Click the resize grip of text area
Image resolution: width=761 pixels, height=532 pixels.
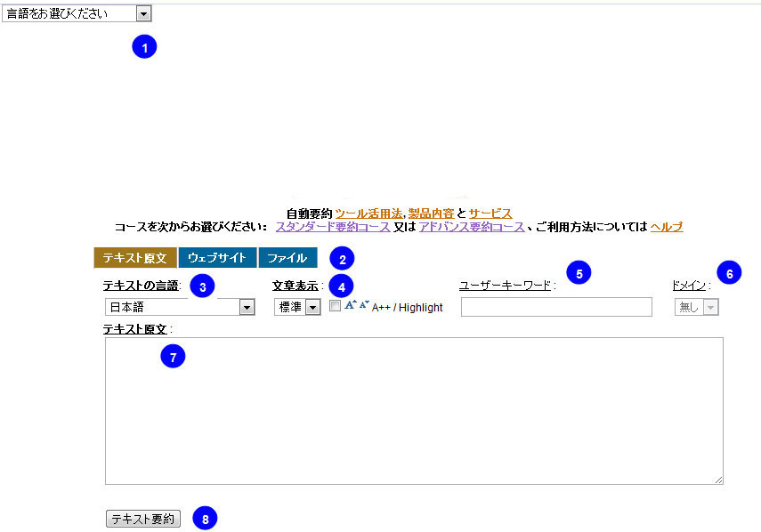pyautogui.click(x=719, y=480)
